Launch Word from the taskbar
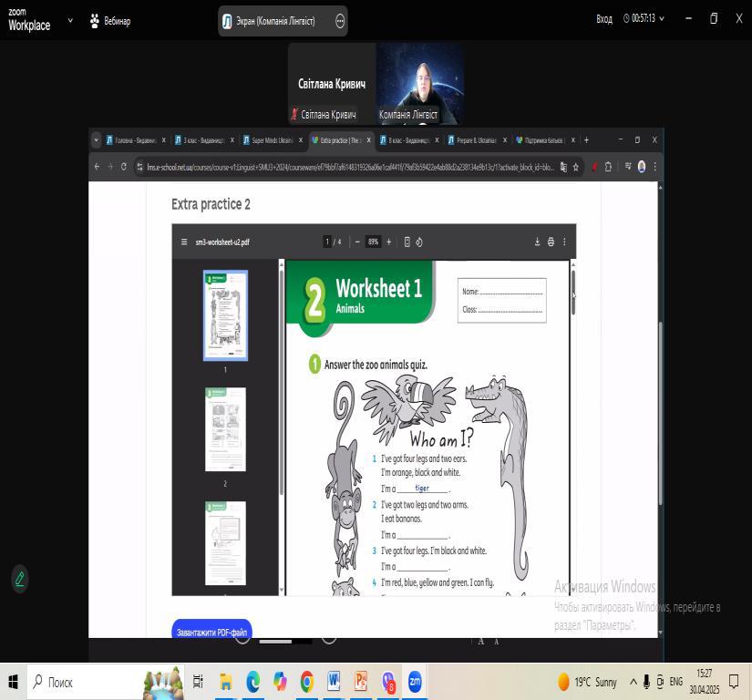 [334, 682]
